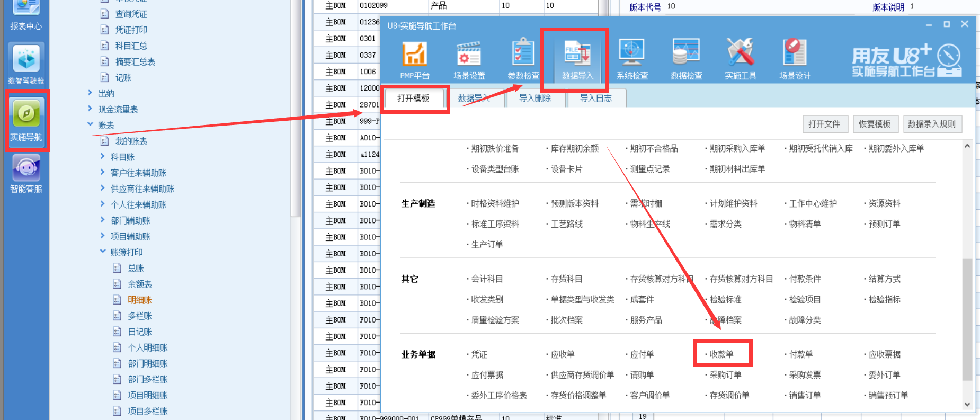Click the template list scroll-down arrow
This screenshot has width=980, height=420.
pyautogui.click(x=967, y=404)
